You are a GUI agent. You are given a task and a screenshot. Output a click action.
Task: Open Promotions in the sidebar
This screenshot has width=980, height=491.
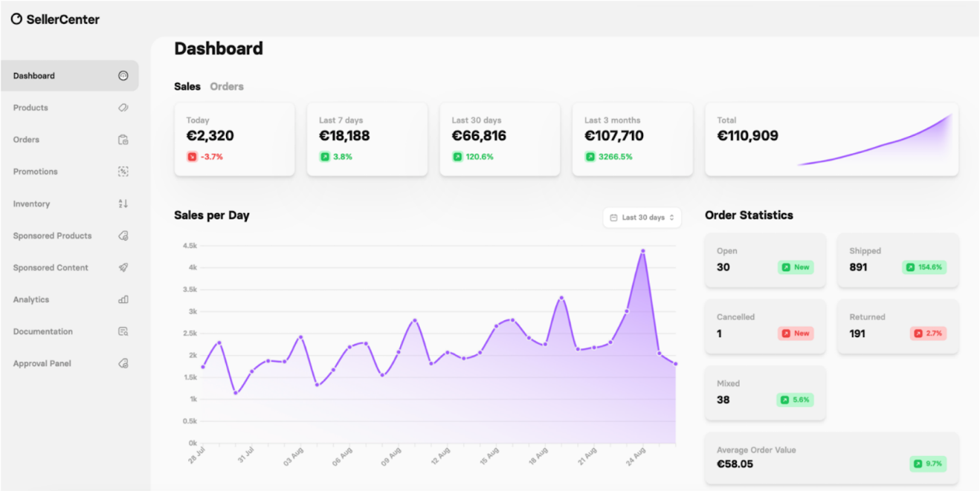70,172
